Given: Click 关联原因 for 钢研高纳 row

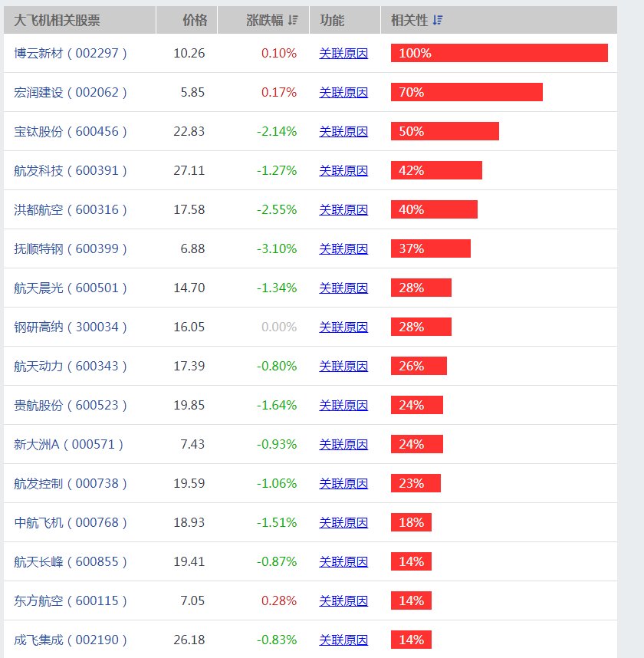Looking at the screenshot, I should click(343, 327).
